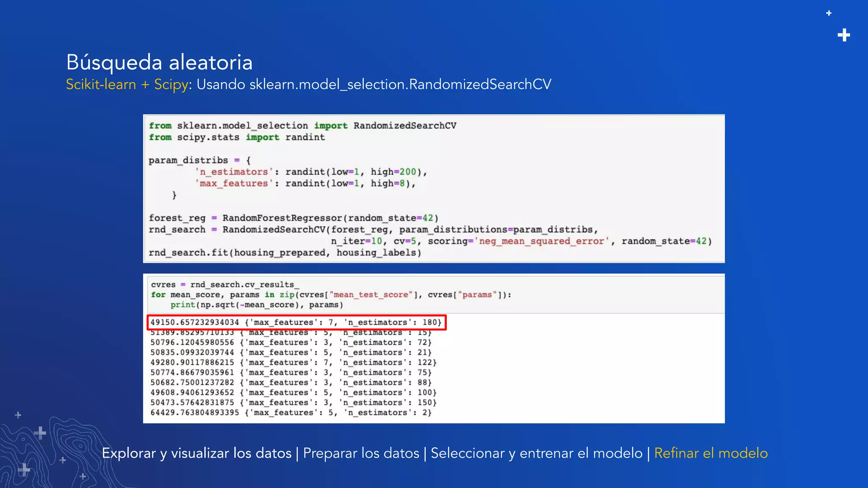The height and width of the screenshot is (488, 868).
Task: Click the 'forest_reg = RandomForestRegressor' code line
Action: click(x=293, y=218)
